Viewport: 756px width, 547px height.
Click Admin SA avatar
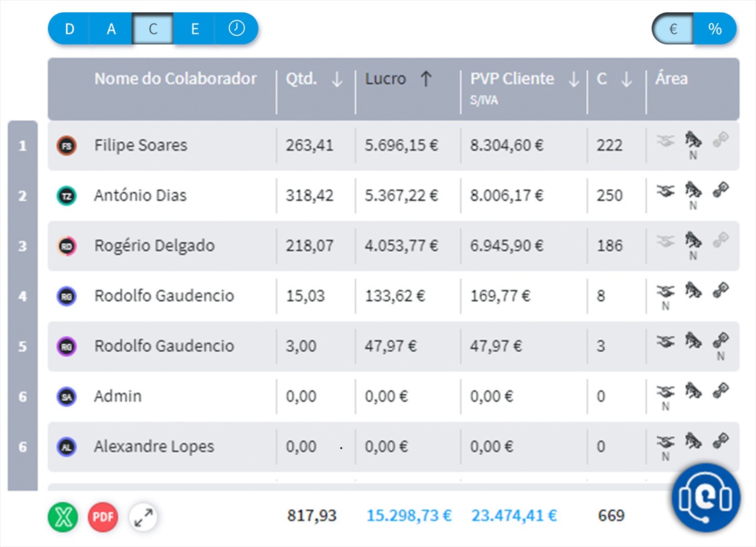[x=67, y=396]
